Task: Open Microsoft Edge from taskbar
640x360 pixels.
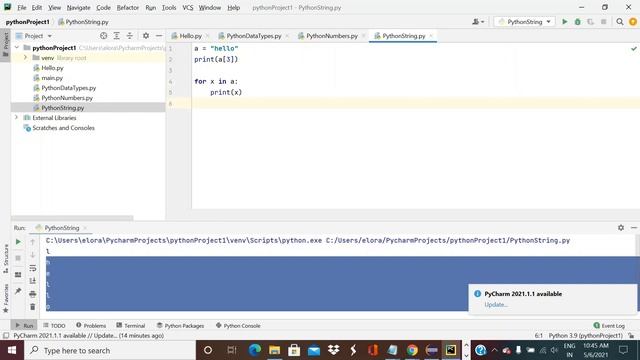Action: tap(255, 350)
